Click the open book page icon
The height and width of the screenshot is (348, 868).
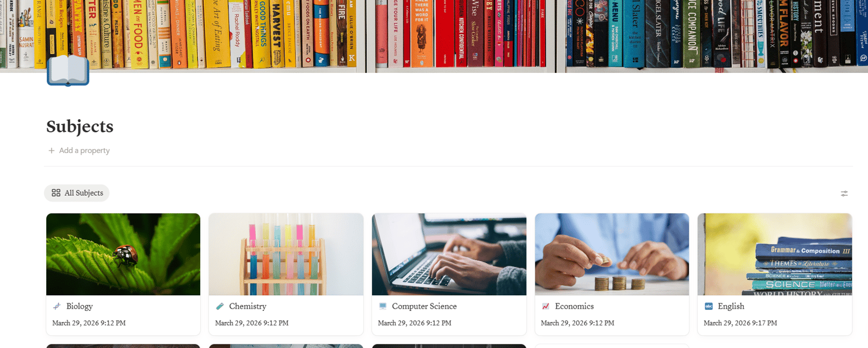(x=68, y=70)
